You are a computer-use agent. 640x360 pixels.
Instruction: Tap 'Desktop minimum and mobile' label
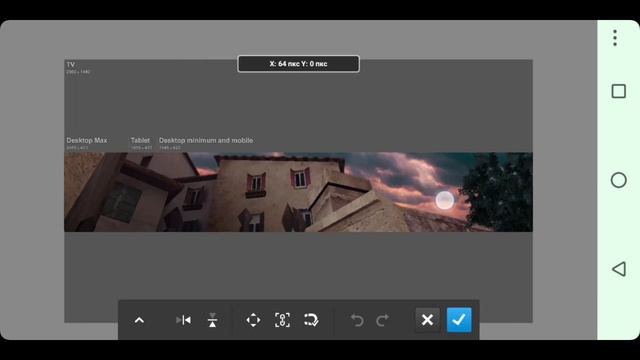click(x=206, y=140)
